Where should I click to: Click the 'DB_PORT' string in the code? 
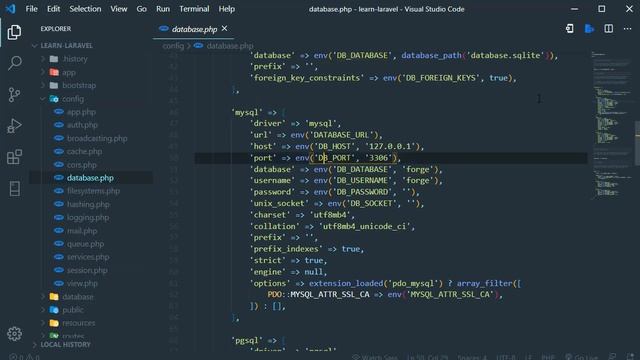(x=334, y=158)
